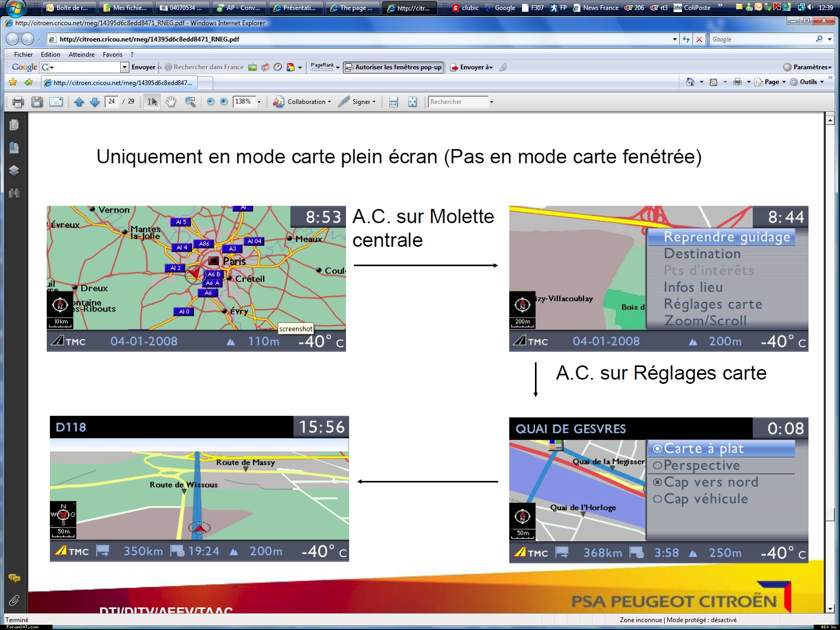Click the PDF Rechercher search field
Viewport: 840px width, 630px height.
click(x=458, y=102)
